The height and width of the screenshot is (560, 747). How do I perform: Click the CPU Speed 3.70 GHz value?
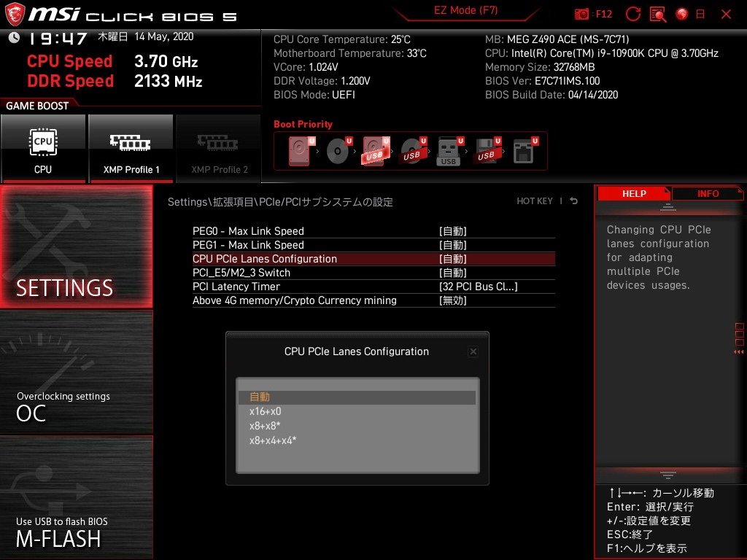point(166,61)
